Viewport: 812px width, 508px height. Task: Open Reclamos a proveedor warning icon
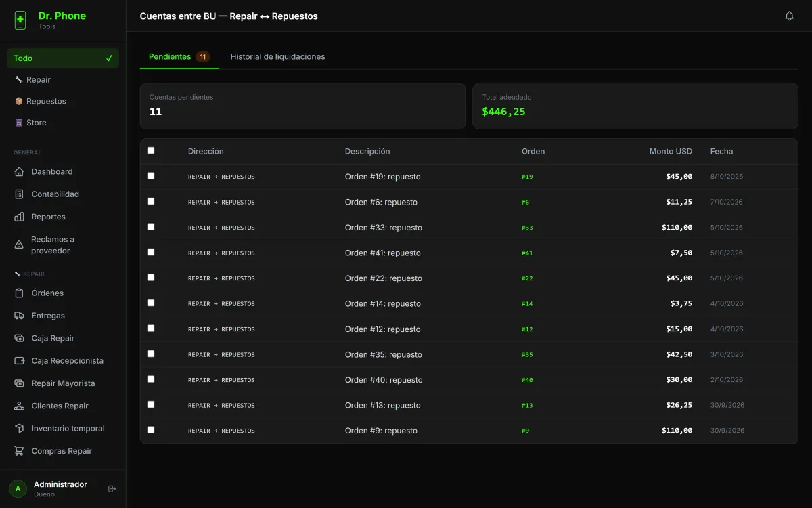[19, 245]
